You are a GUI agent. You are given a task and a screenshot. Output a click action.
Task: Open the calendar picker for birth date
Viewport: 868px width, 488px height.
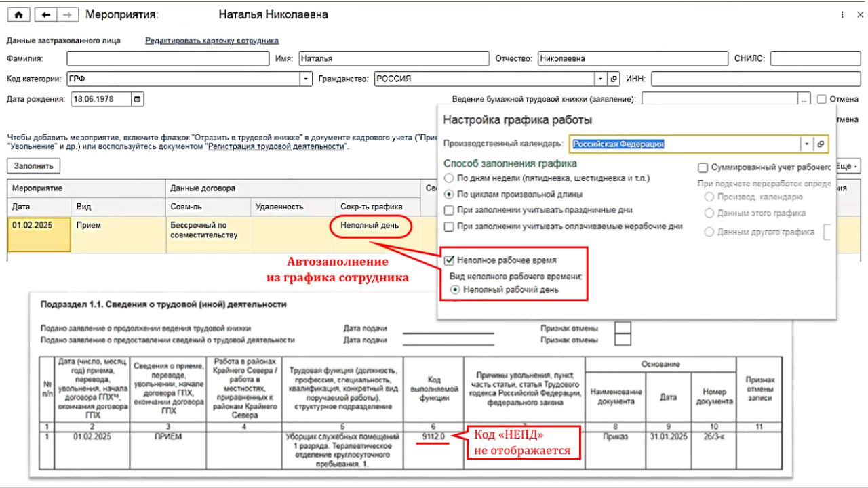click(138, 99)
